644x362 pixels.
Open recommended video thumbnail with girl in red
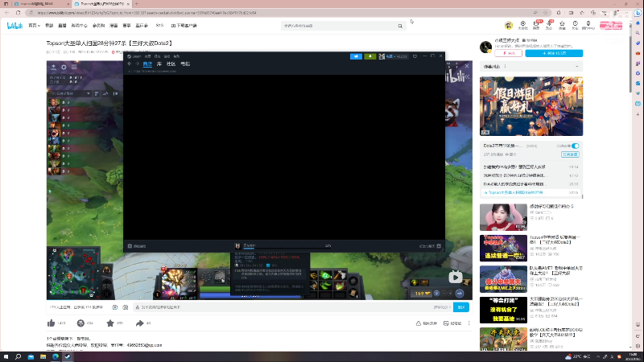tap(503, 217)
